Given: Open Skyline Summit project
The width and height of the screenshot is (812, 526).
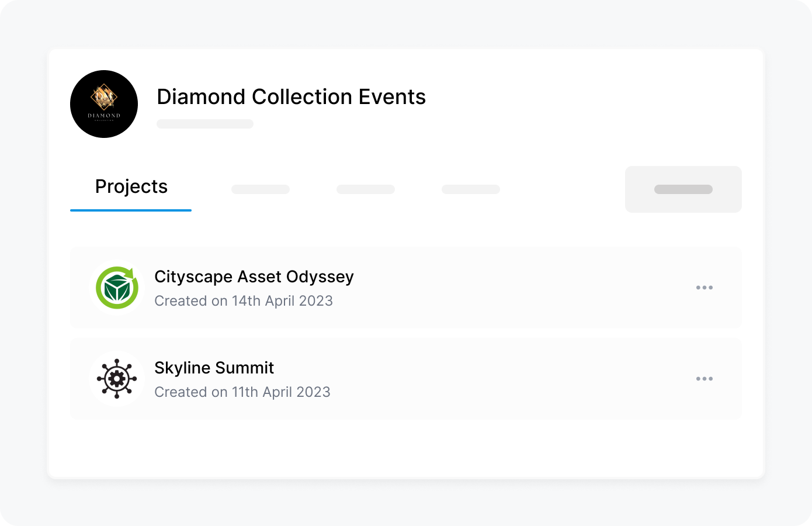Looking at the screenshot, I should pos(214,368).
